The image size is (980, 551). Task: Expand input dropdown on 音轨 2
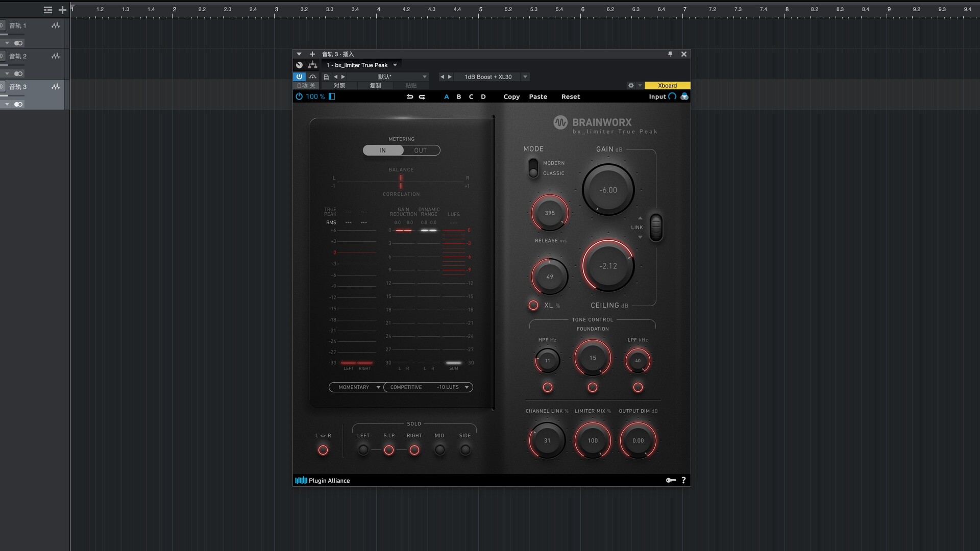pos(7,74)
